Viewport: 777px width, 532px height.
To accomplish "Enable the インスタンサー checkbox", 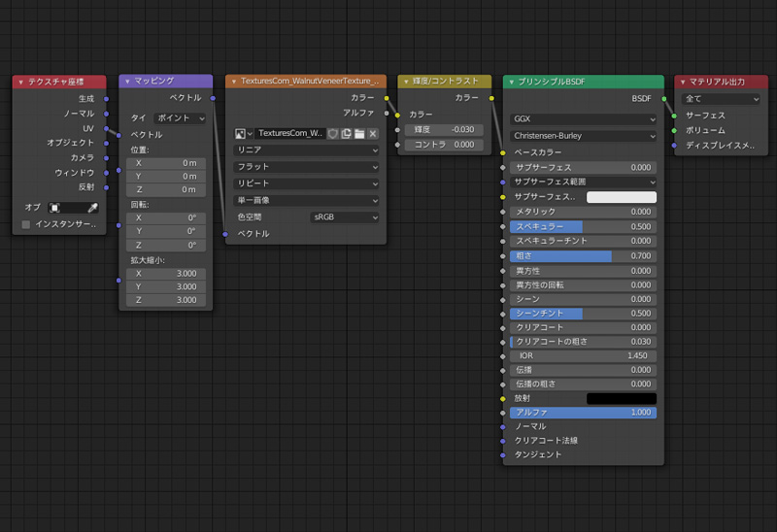I will [26, 224].
